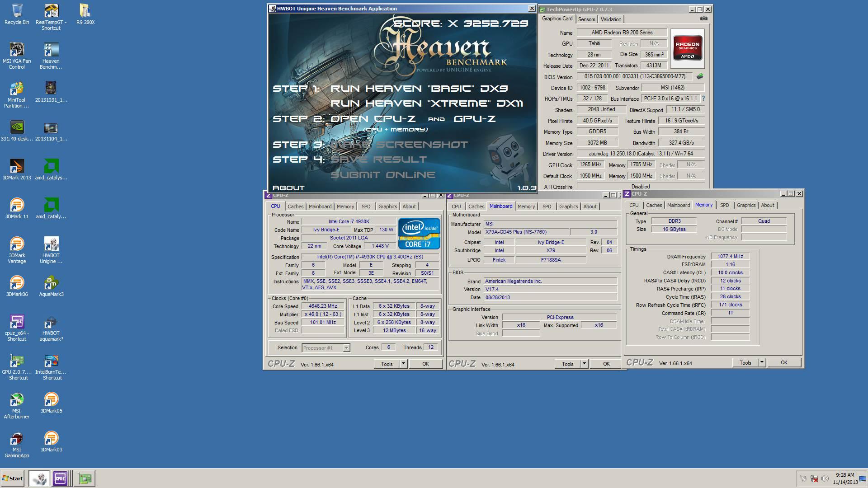The image size is (868, 488).
Task: Launch the RealTempGT shortcut icon
Action: tap(51, 17)
